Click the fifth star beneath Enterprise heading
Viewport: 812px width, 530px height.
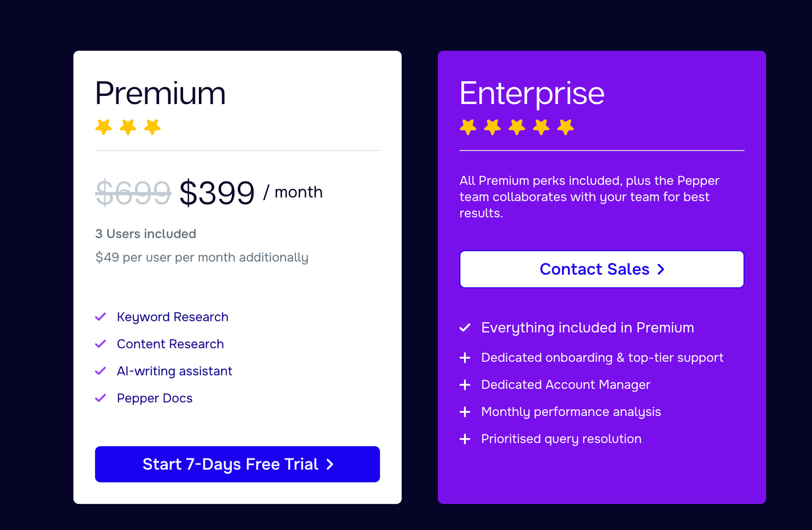[565, 127]
